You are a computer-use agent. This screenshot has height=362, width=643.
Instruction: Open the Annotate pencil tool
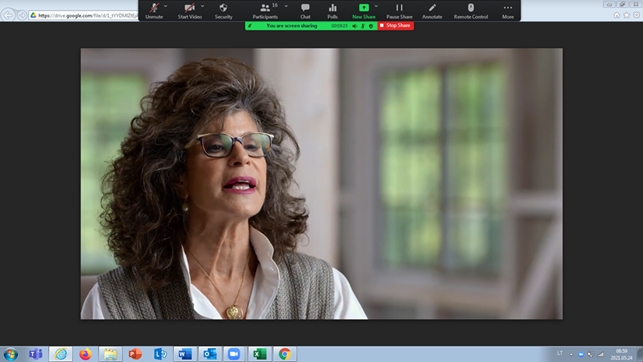432,11
